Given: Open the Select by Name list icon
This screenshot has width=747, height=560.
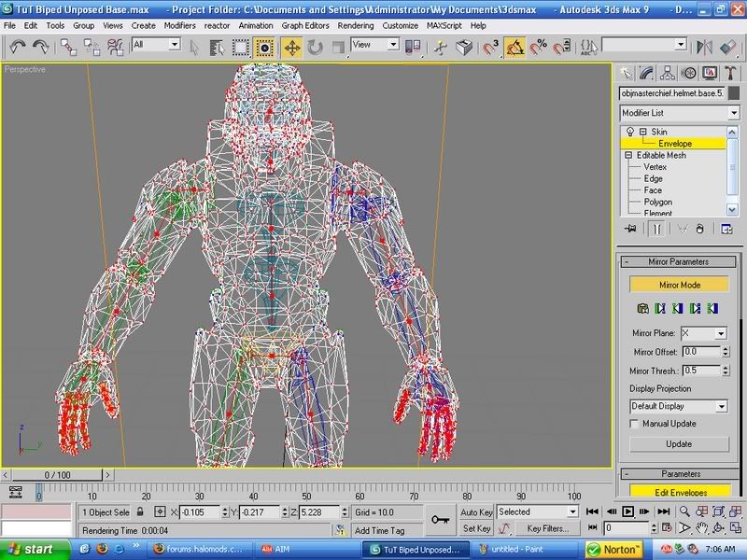Looking at the screenshot, I should (x=218, y=48).
